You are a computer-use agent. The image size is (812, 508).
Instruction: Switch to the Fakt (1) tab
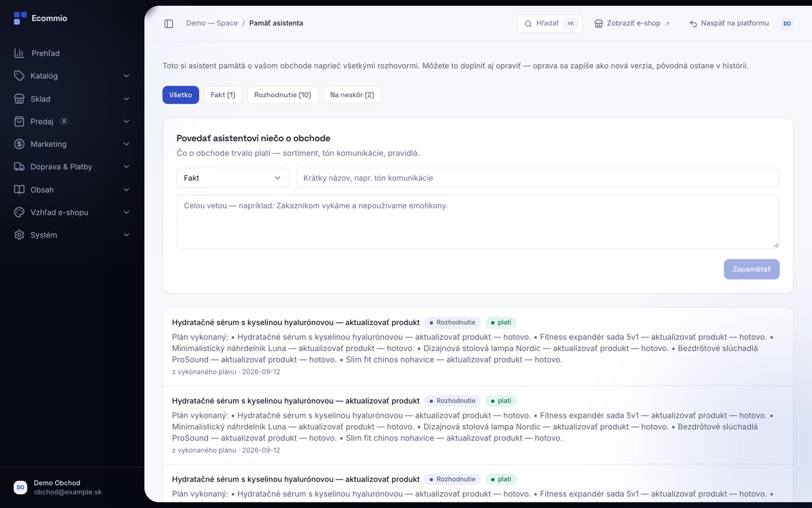coord(223,95)
